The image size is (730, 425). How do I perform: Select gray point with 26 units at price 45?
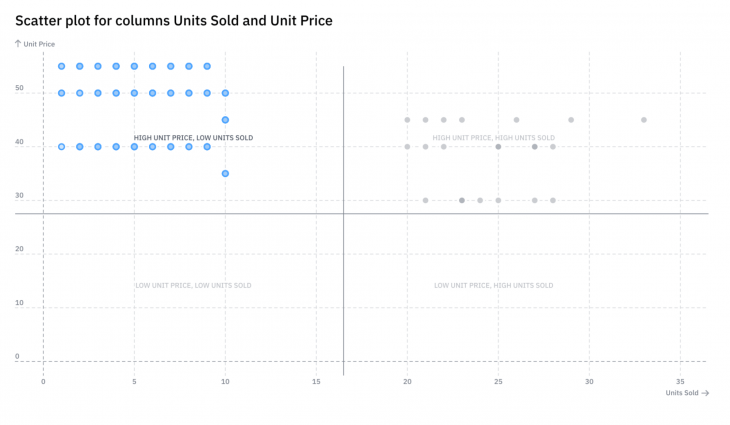click(516, 120)
